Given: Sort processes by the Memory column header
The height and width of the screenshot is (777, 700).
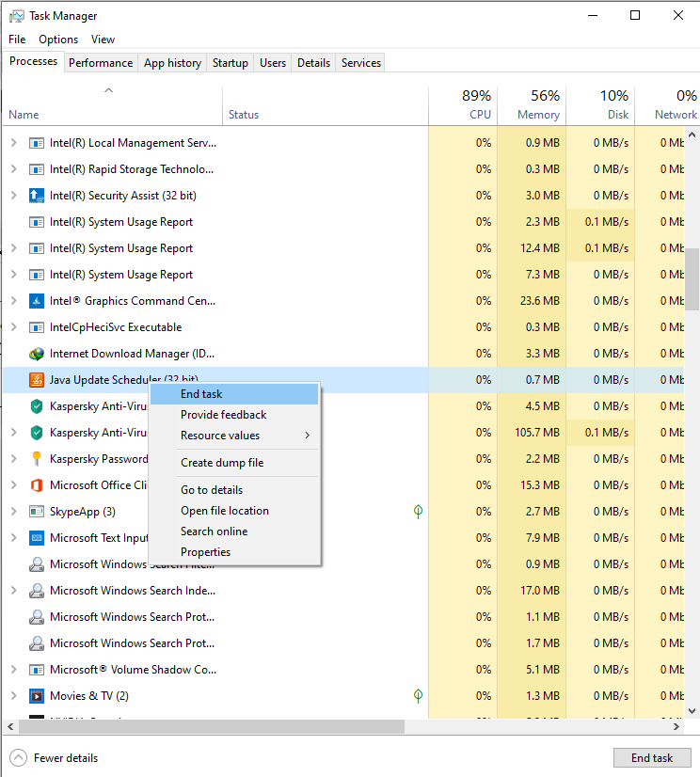Looking at the screenshot, I should coord(532,105).
